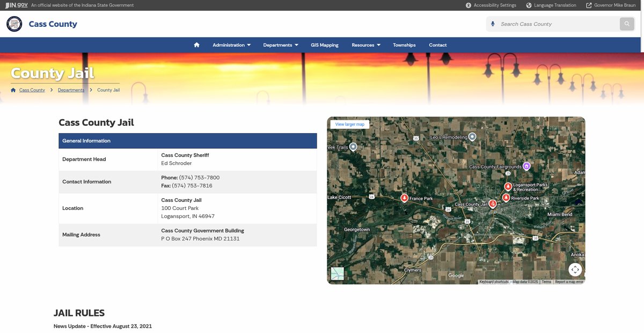Focus the Search Cass County field
This screenshot has width=644, height=333.
(558, 24)
